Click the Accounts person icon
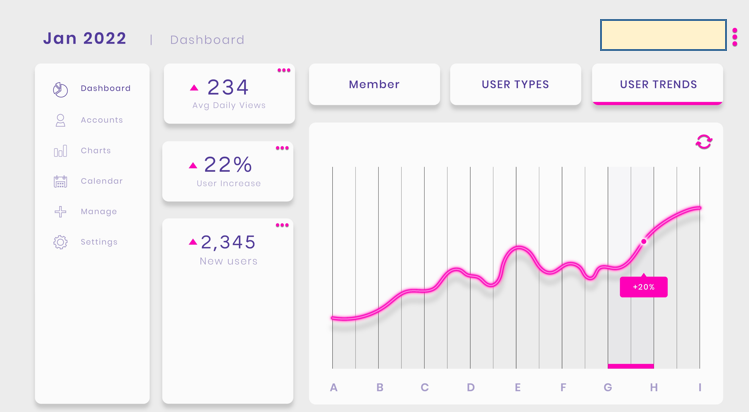Image resolution: width=749 pixels, height=412 pixels. [60, 120]
